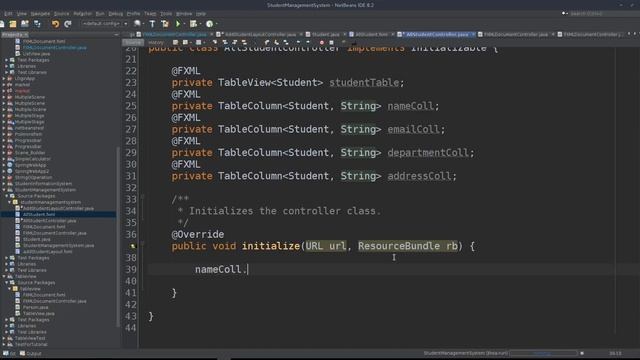
Task: Expand the TextForTutorial project node
Action: pyautogui.click(x=4, y=344)
